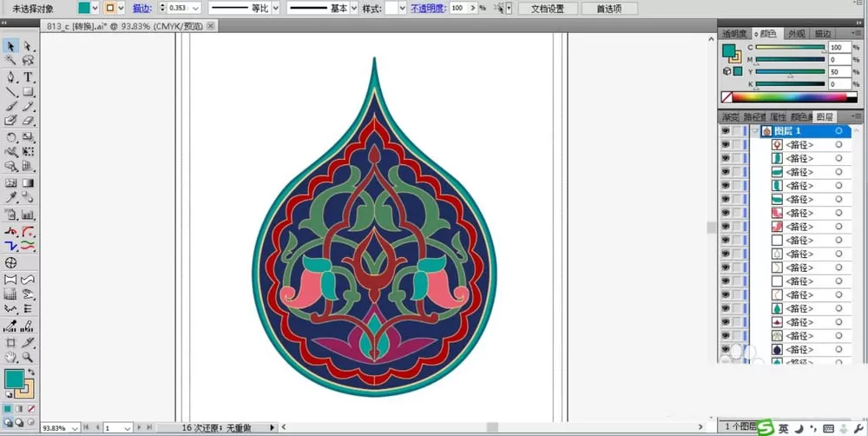Click the C value input field
Viewport: 868px width, 436px height.
click(x=839, y=48)
